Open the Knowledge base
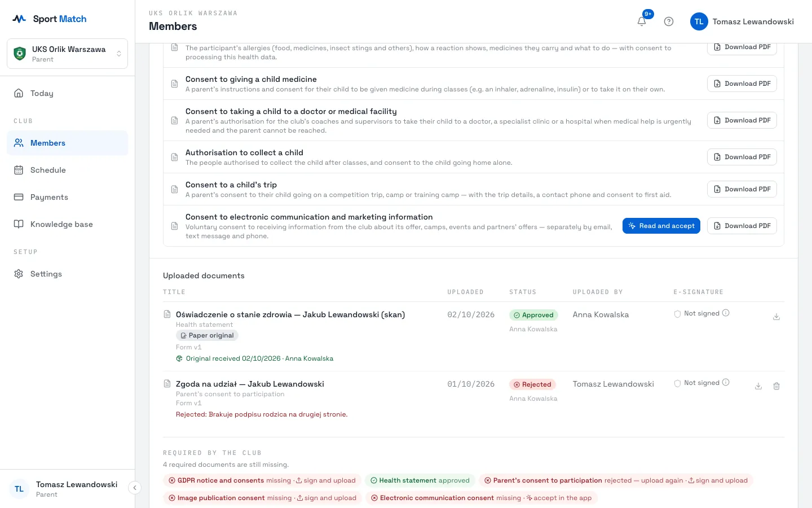 (68, 224)
